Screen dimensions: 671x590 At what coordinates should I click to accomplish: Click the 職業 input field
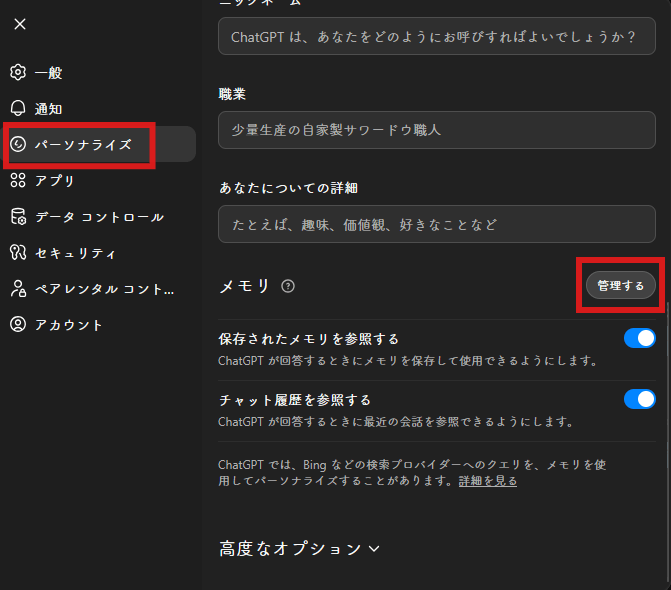[x=438, y=130]
